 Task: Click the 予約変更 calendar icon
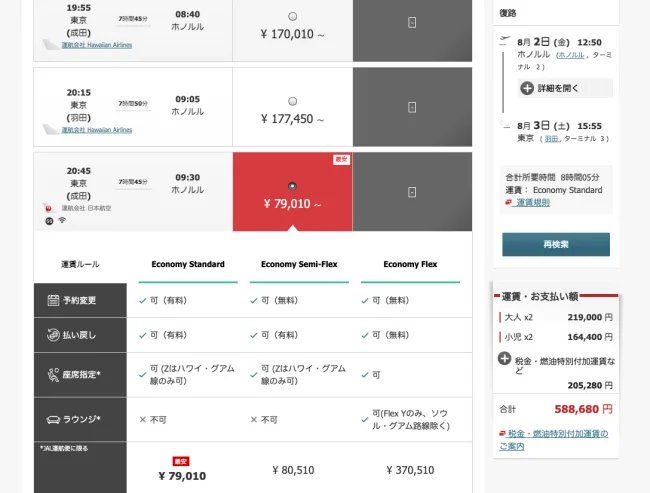(x=53, y=301)
